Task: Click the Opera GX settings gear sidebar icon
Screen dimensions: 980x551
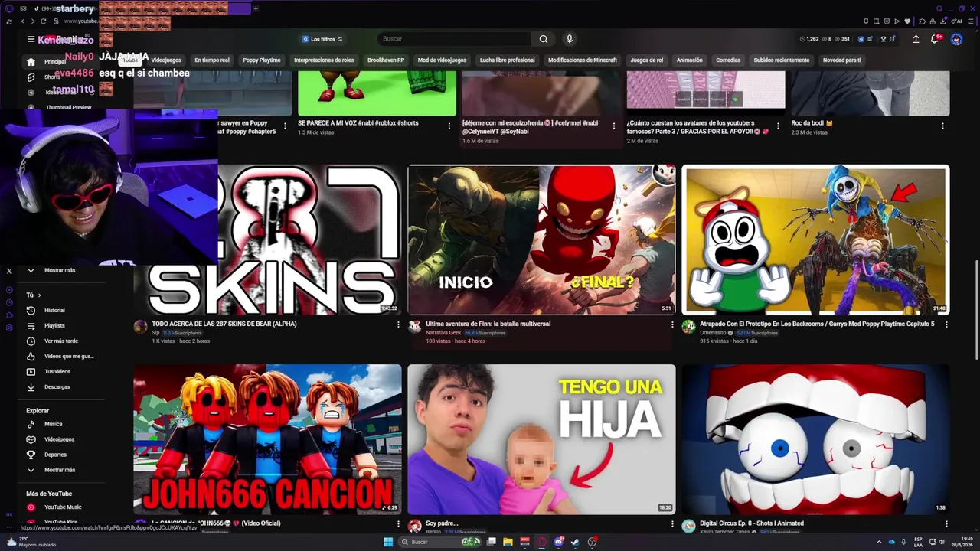Action: (x=9, y=328)
